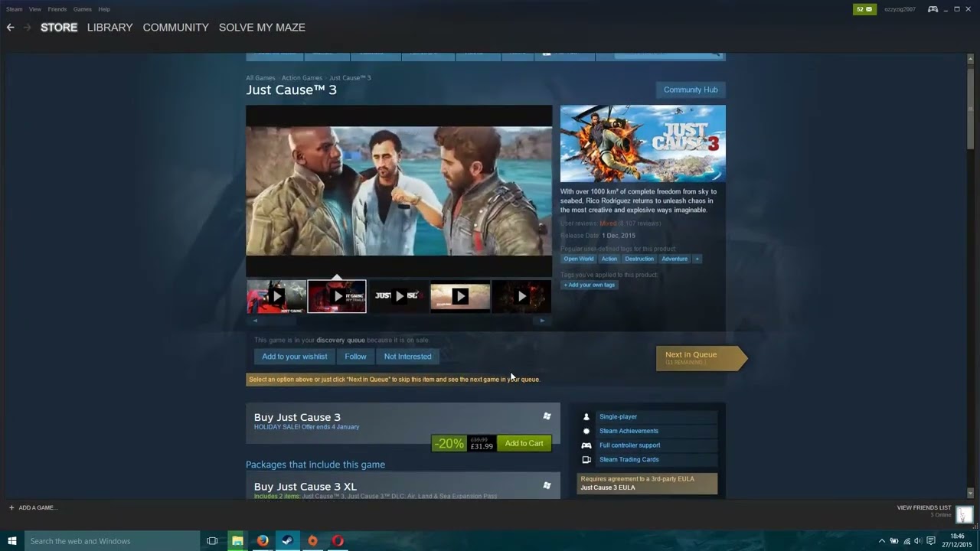
Task: Click the taskbar clock showing 18:46
Action: point(957,541)
